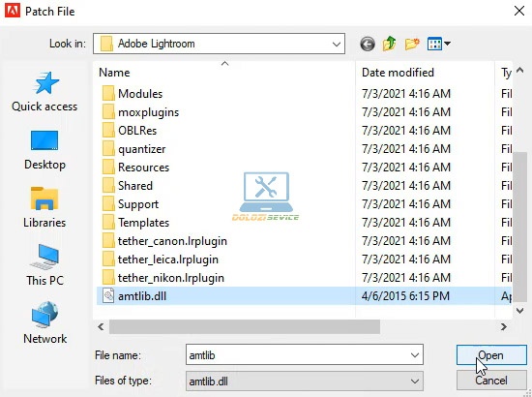The width and height of the screenshot is (532, 397).
Task: Select the tether_canon.lrplugin folder icon
Action: click(x=108, y=241)
